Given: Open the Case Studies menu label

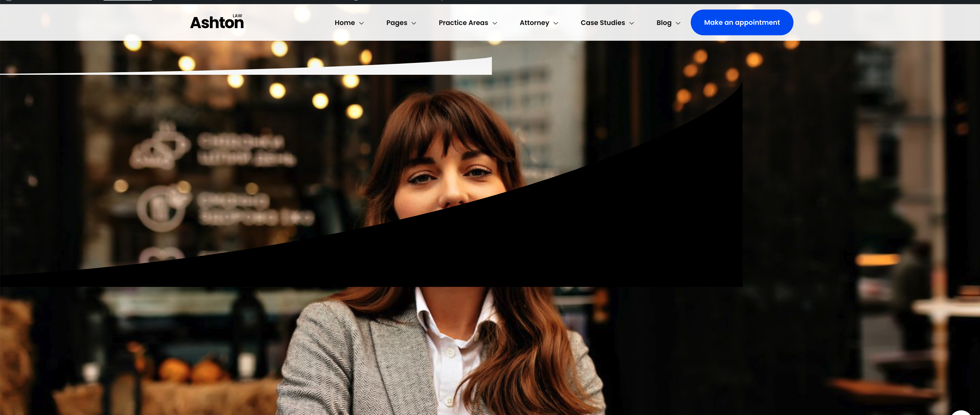Looking at the screenshot, I should pos(603,23).
